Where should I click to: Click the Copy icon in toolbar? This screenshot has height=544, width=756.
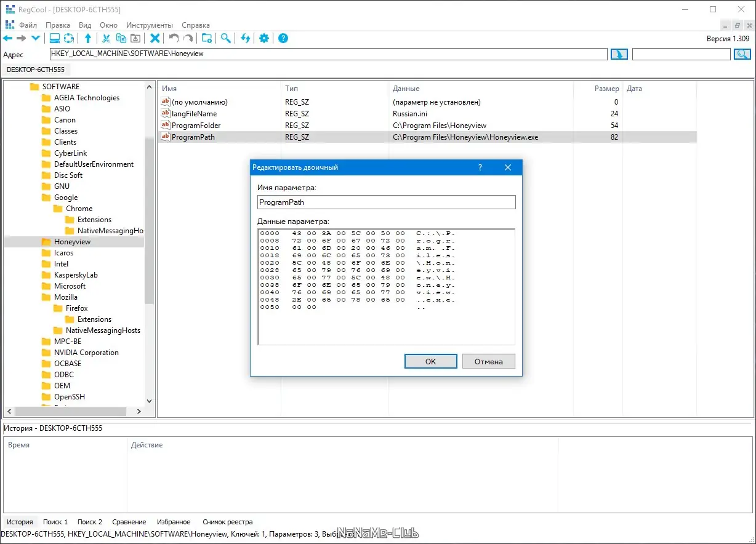121,38
